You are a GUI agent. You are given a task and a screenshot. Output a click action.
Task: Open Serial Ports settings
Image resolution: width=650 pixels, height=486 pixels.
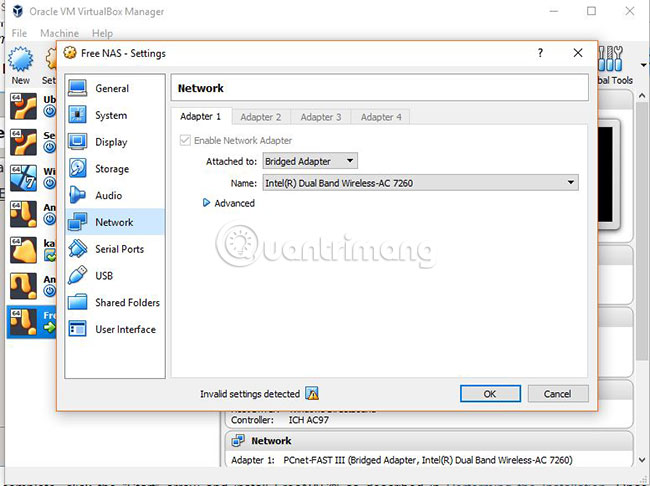[115, 249]
